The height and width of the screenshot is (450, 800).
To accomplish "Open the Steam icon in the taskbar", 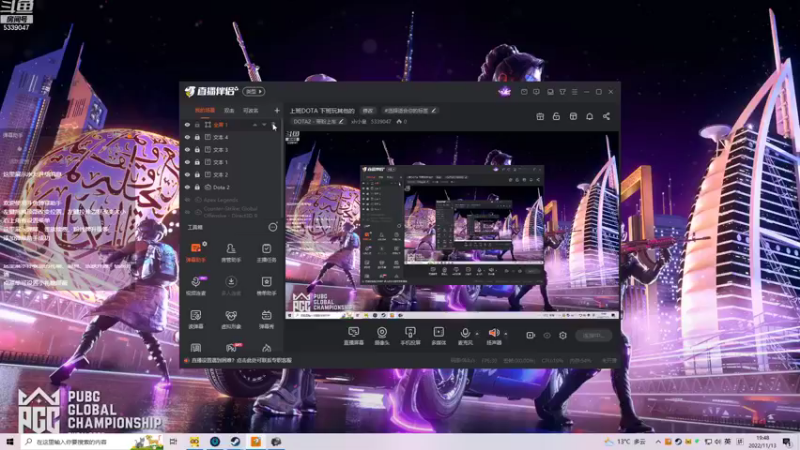I will pos(235,442).
